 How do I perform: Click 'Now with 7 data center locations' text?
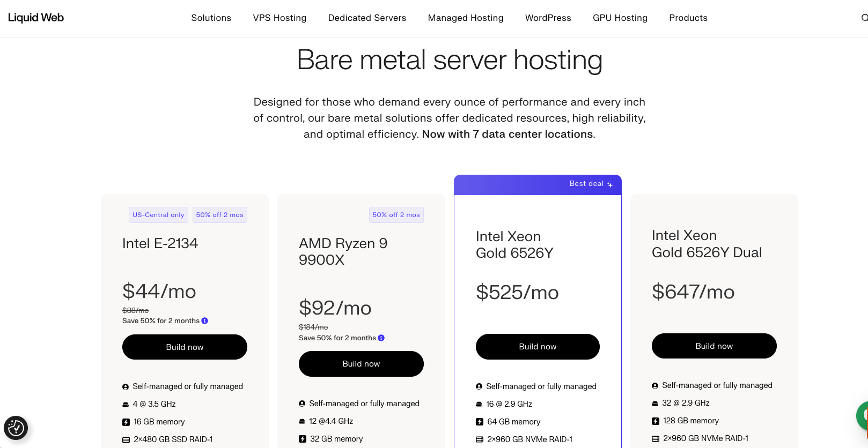(507, 134)
